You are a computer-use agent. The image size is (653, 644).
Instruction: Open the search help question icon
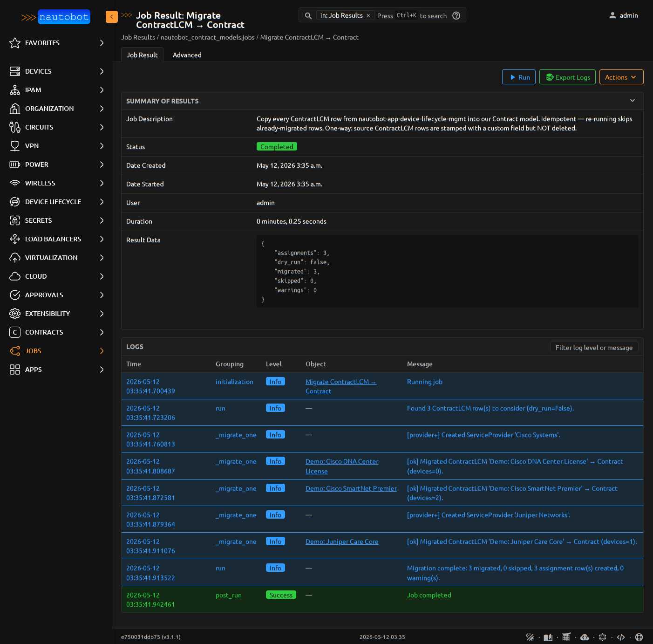pos(456,16)
